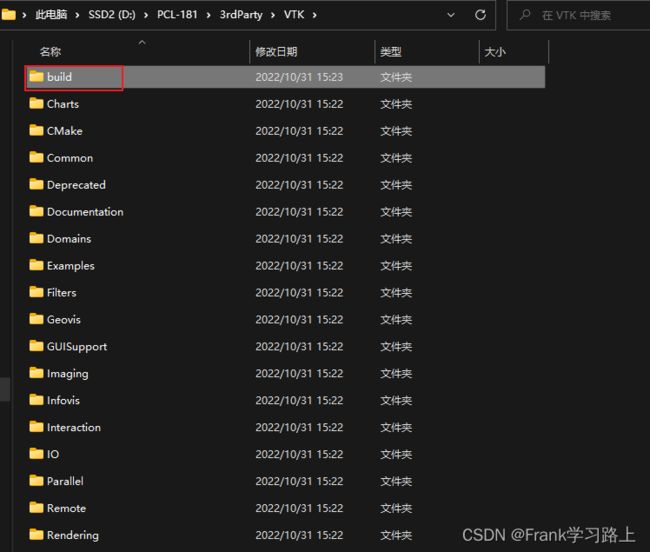Click the refresh icon in address bar
Screen dimensions: 650x552
click(480, 15)
